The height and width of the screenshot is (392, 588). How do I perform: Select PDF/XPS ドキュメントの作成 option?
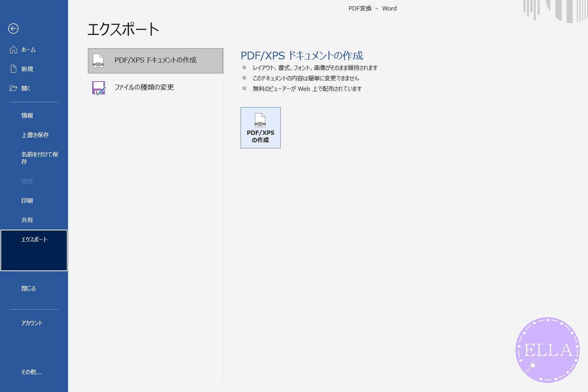155,61
